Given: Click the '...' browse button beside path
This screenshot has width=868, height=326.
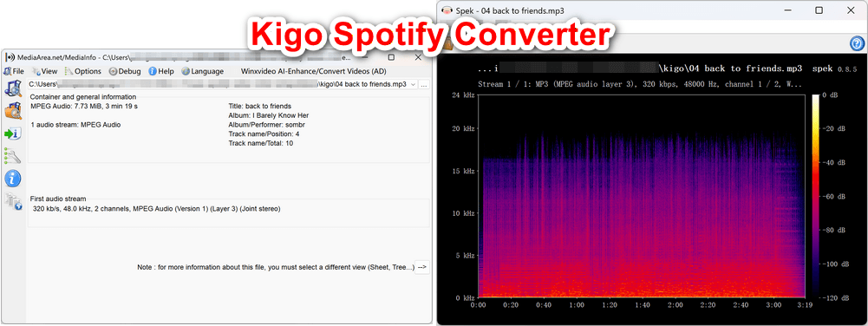Looking at the screenshot, I should click(x=424, y=85).
